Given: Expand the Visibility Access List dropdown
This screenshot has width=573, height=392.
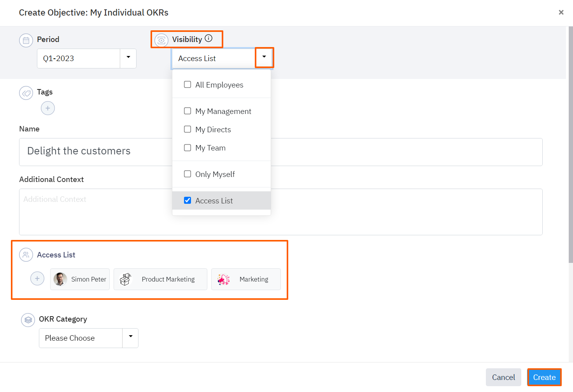Looking at the screenshot, I should pyautogui.click(x=264, y=57).
